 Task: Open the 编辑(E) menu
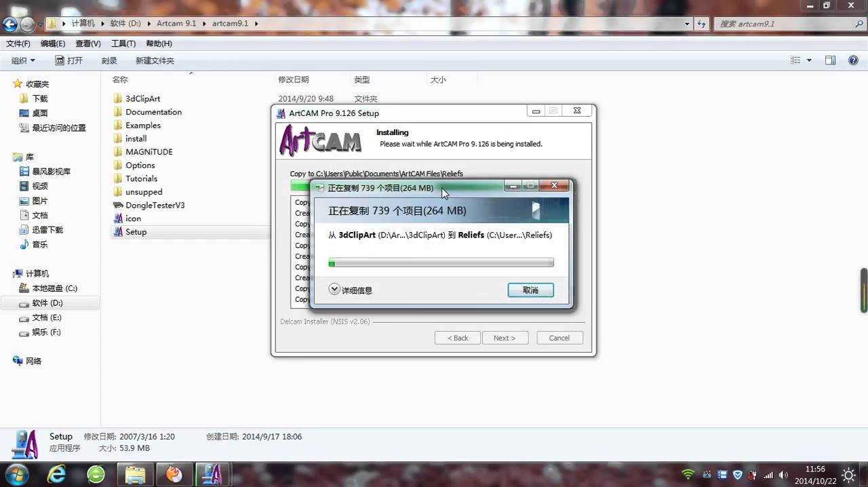(x=53, y=43)
